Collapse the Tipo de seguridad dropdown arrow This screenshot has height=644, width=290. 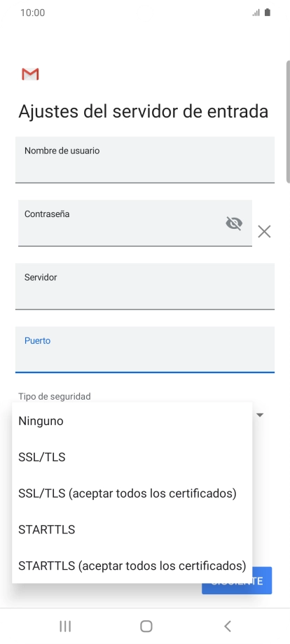pyautogui.click(x=260, y=415)
